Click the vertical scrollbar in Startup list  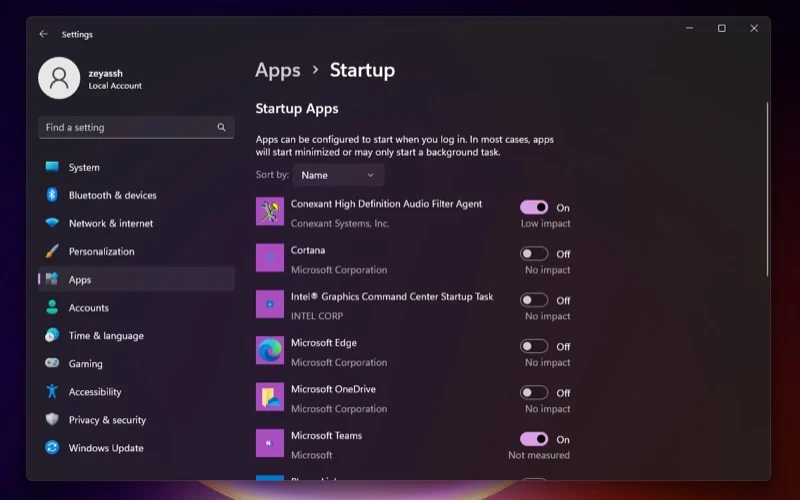(x=767, y=190)
